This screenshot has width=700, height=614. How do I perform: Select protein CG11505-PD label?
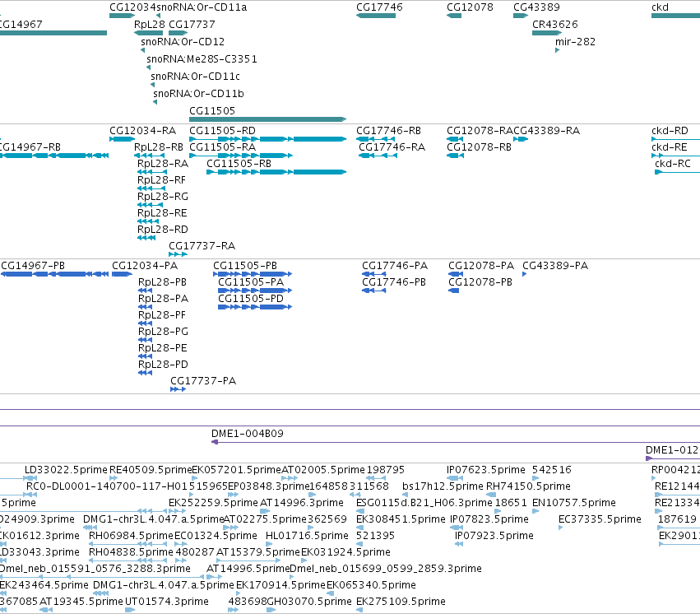tap(251, 298)
